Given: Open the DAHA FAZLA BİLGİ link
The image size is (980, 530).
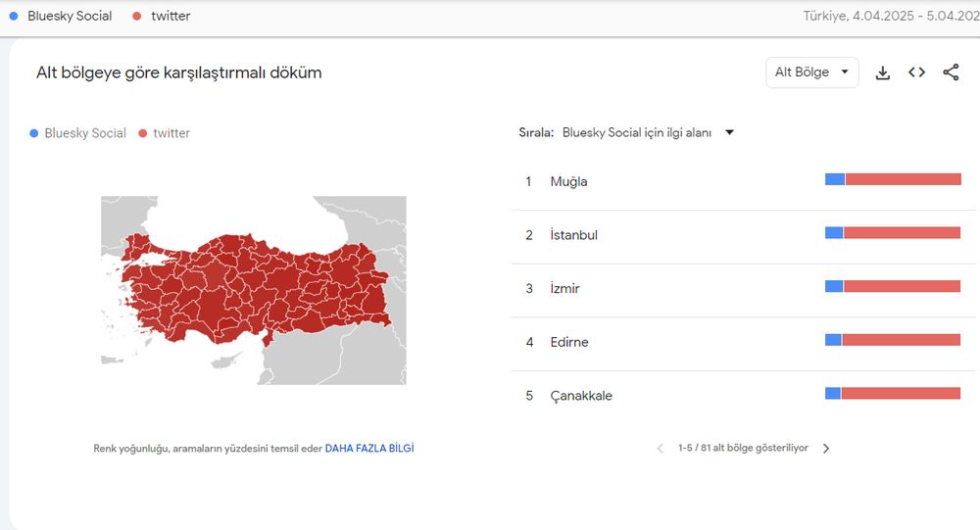Looking at the screenshot, I should pyautogui.click(x=369, y=448).
